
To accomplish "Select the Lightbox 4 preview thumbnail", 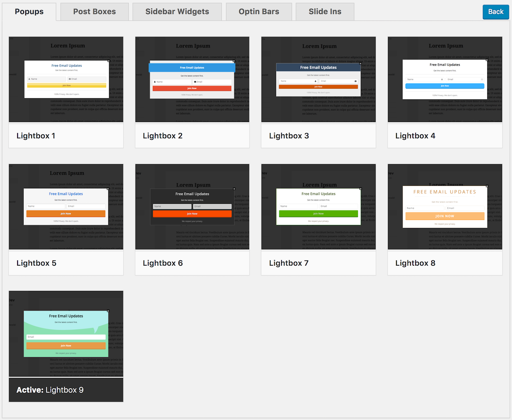I will click(445, 80).
